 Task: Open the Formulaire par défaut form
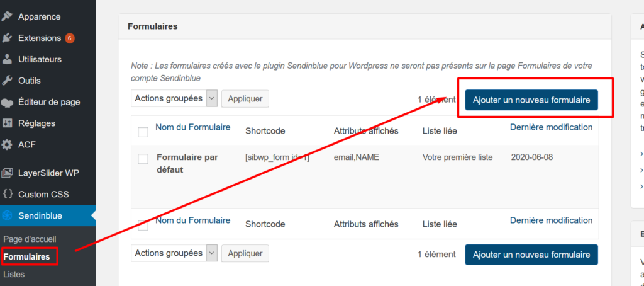[187, 163]
